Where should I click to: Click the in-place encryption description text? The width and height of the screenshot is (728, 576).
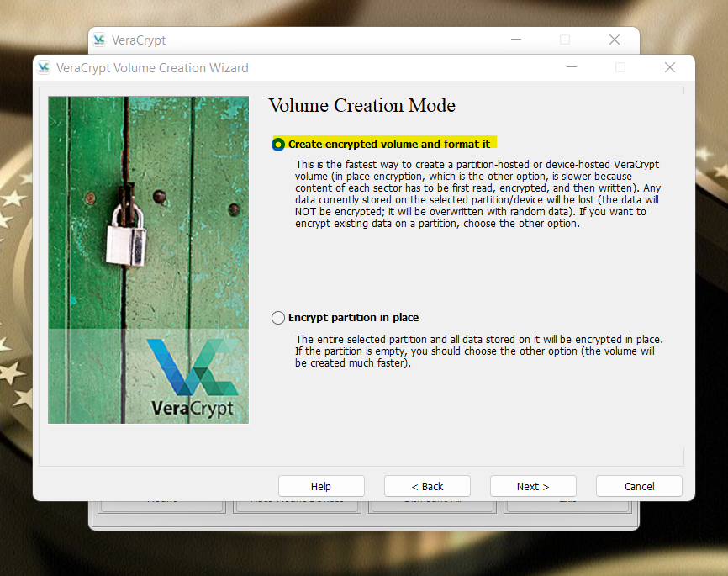click(478, 351)
